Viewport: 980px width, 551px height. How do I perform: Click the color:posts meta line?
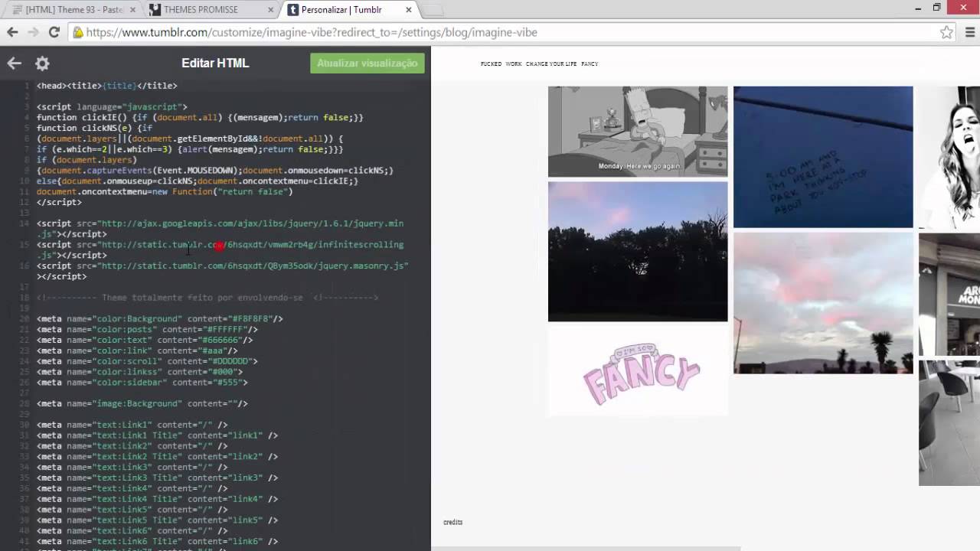point(147,330)
